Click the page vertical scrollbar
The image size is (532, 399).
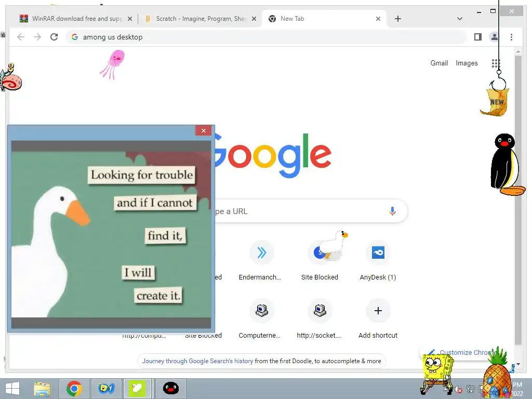pyautogui.click(x=518, y=200)
